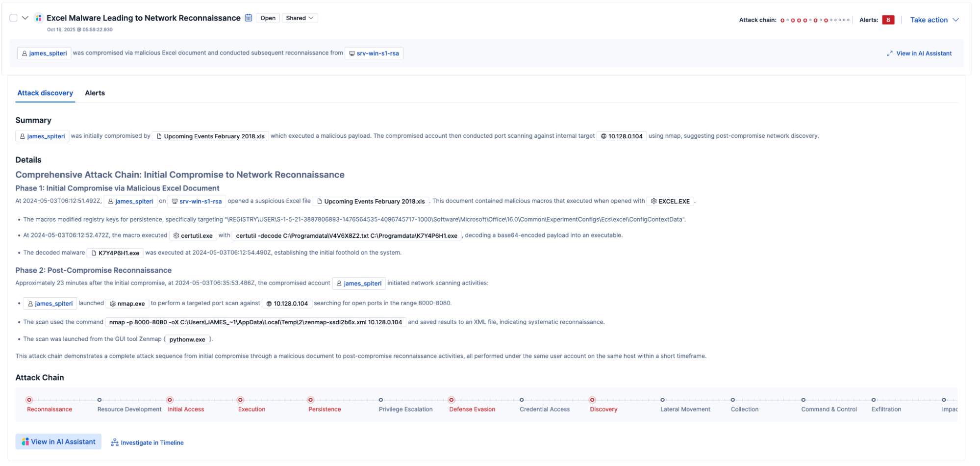980x466 pixels.
Task: Switch to the Alerts tab
Action: (95, 93)
